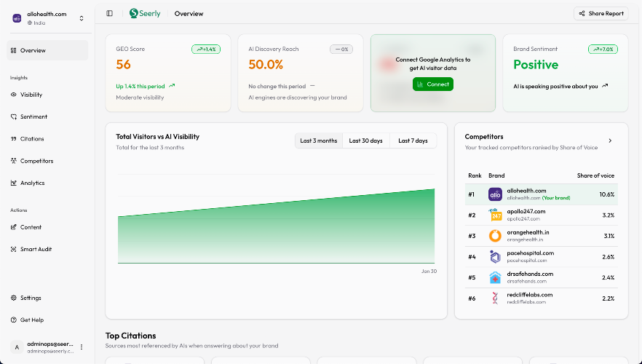Click the Share of voice column header
Screen dimensions: 642x364
[x=595, y=175]
